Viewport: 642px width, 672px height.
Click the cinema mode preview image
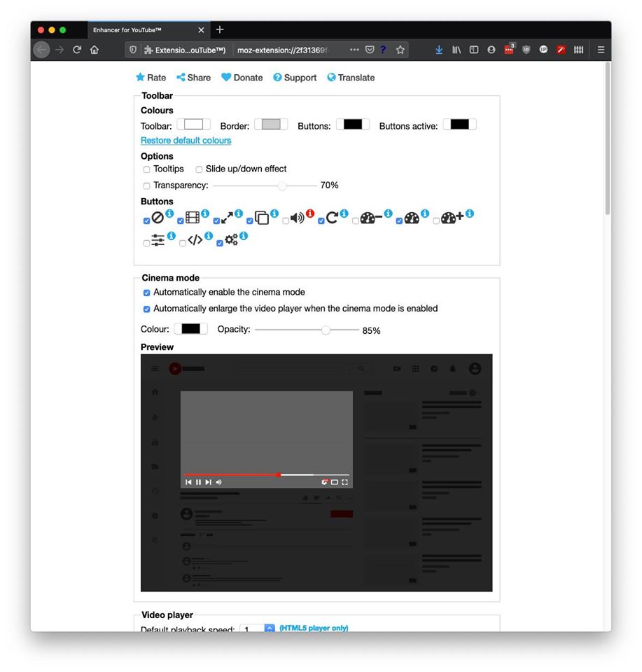point(316,472)
